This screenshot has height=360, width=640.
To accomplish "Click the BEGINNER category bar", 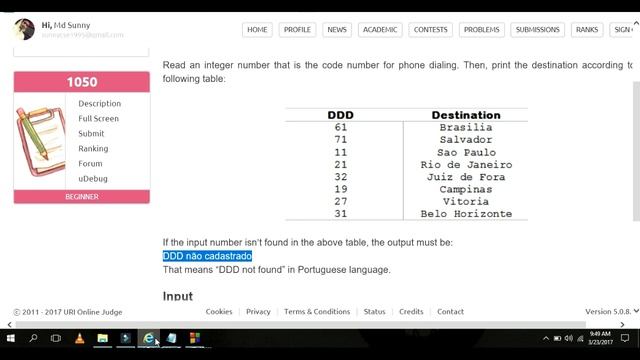I will [x=82, y=197].
